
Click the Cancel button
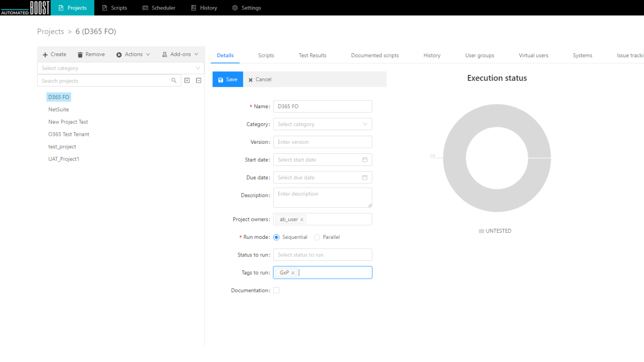coord(260,79)
